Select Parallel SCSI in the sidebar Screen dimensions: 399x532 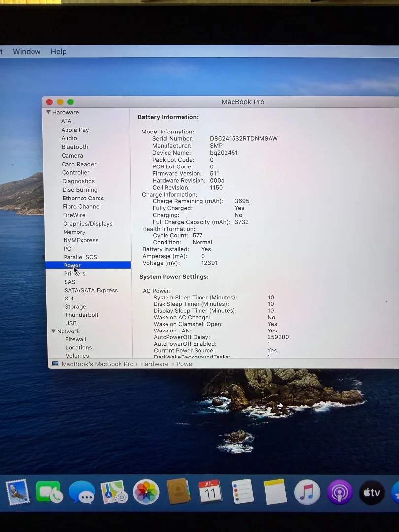click(x=81, y=257)
